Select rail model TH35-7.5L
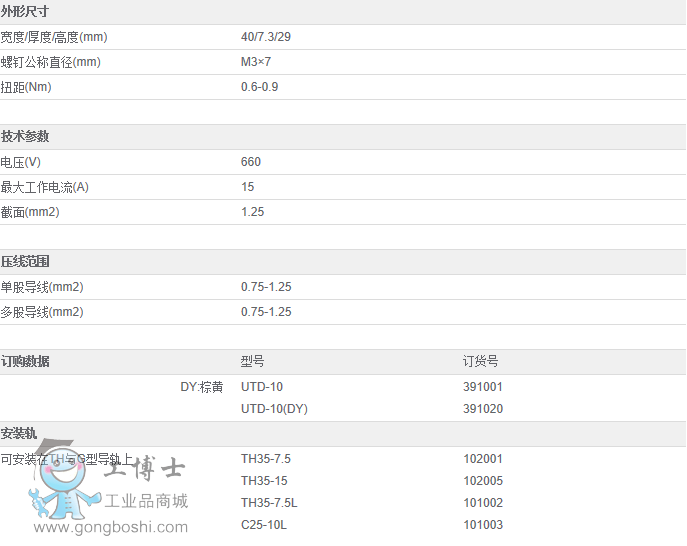The width and height of the screenshot is (687, 546). (269, 503)
